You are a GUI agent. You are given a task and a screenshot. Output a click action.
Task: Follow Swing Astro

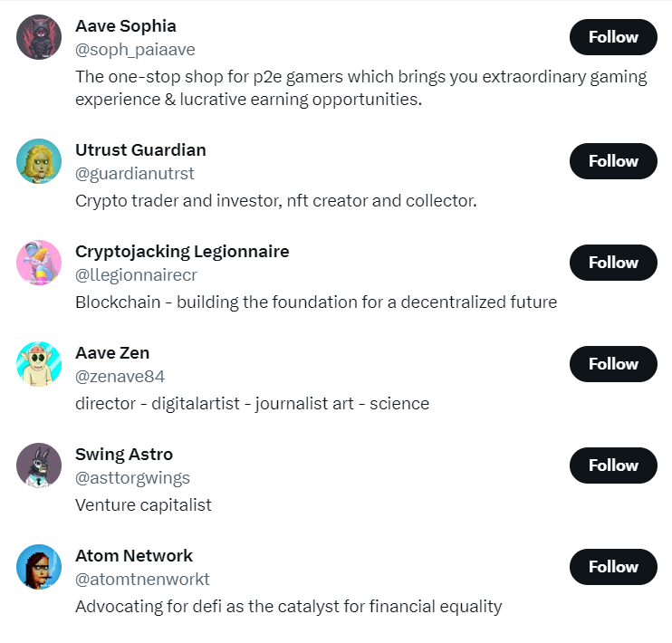pos(613,465)
